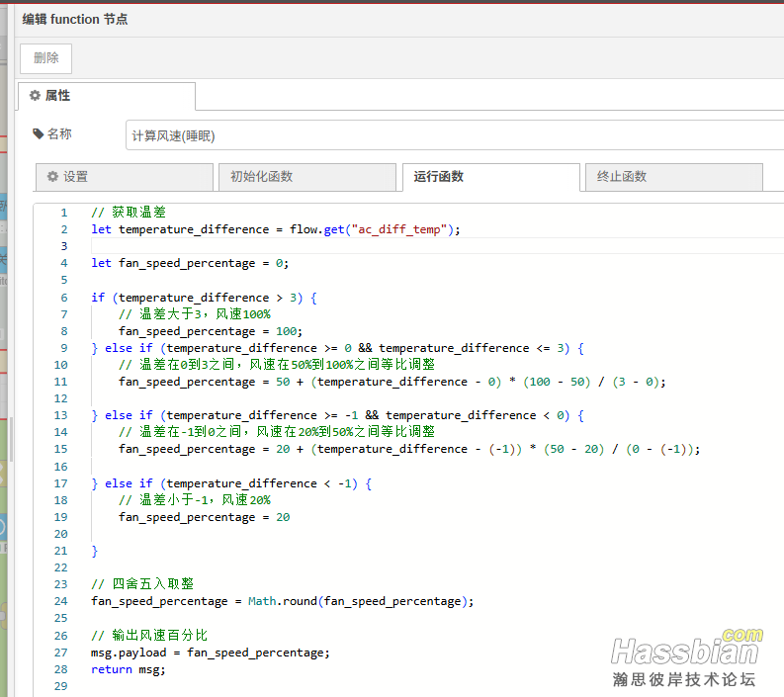Click the comment 温差在0到3之间 on line 10

[277, 365]
